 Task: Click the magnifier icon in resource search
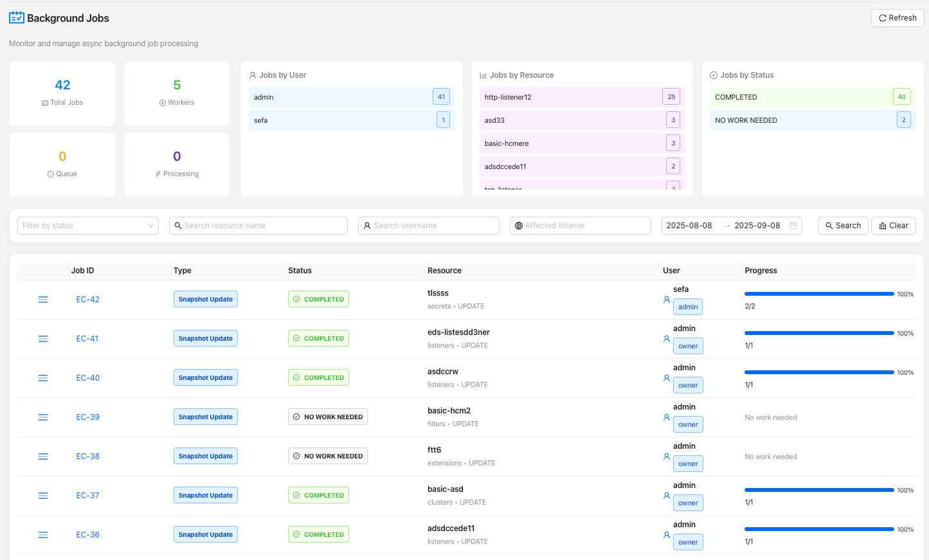178,226
